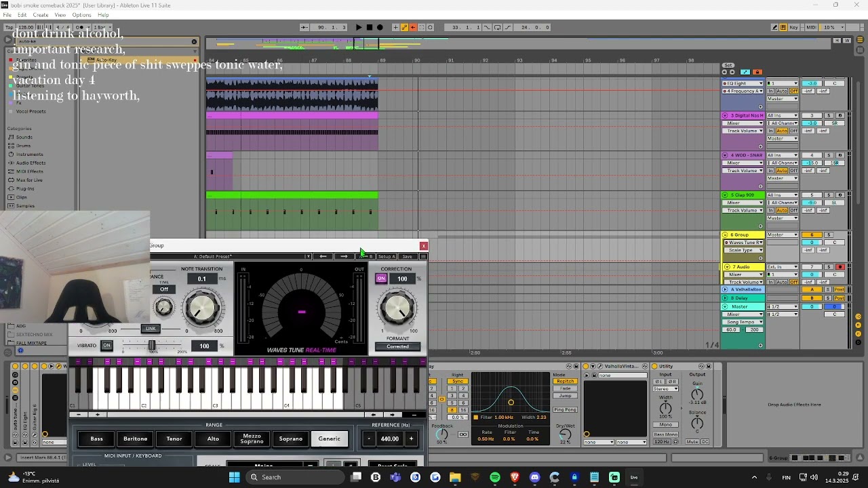Open the Brave browser from the taskbar
This screenshot has height=488, width=868.
point(515,477)
